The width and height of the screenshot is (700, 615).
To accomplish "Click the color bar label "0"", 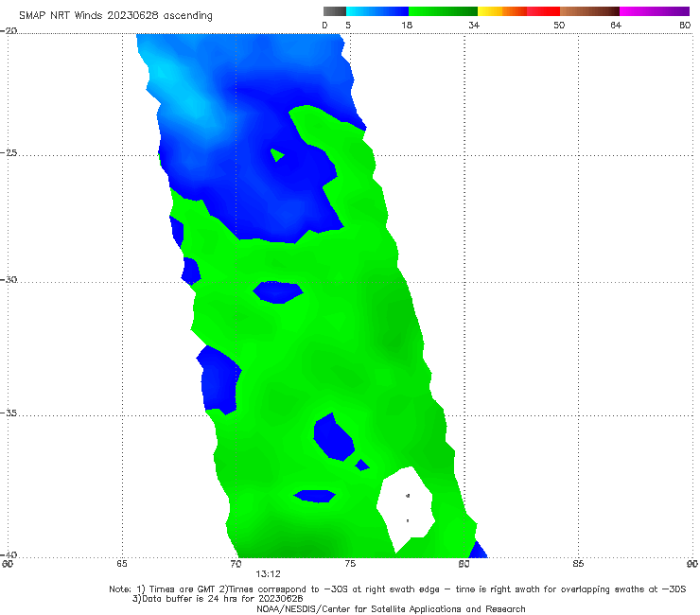I will coord(324,25).
